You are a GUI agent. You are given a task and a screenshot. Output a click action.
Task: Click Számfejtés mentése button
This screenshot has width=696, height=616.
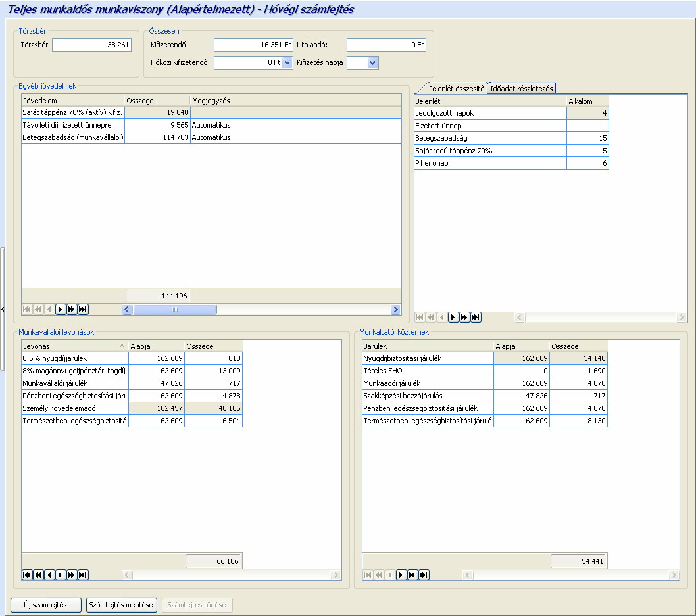point(121,605)
